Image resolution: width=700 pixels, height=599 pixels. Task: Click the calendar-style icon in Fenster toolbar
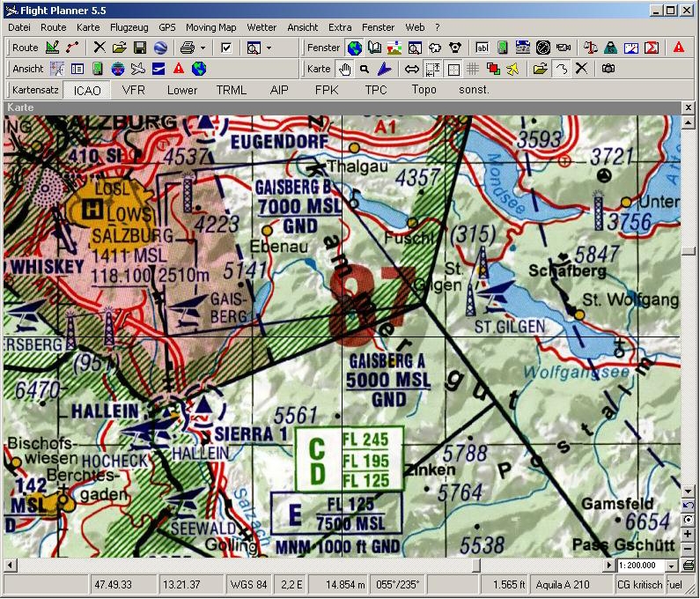(x=522, y=48)
